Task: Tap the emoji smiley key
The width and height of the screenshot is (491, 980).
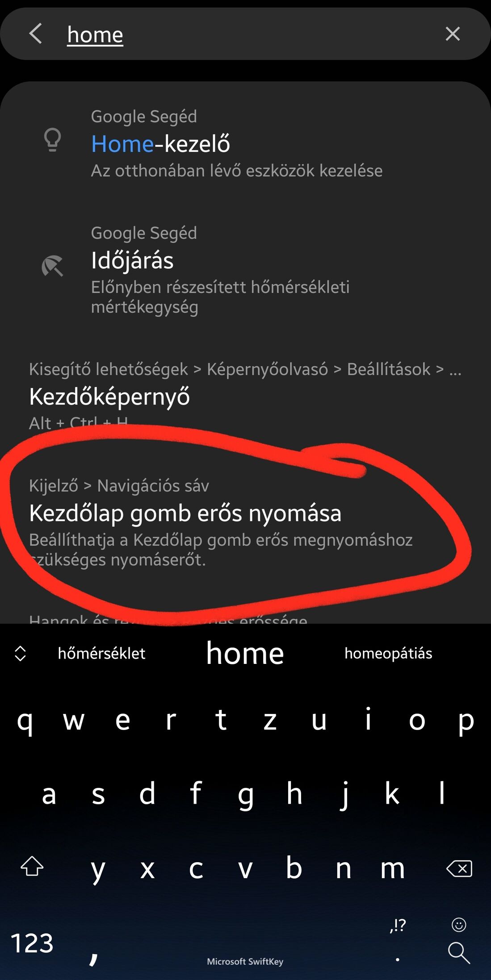Action: coord(459,925)
